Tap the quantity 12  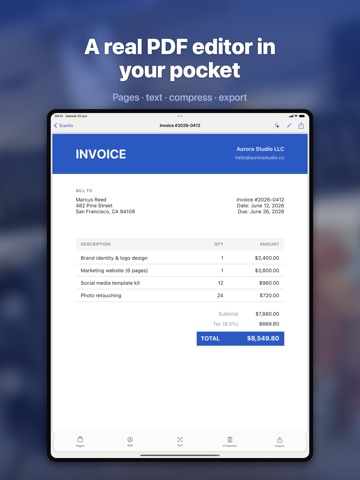(x=220, y=283)
